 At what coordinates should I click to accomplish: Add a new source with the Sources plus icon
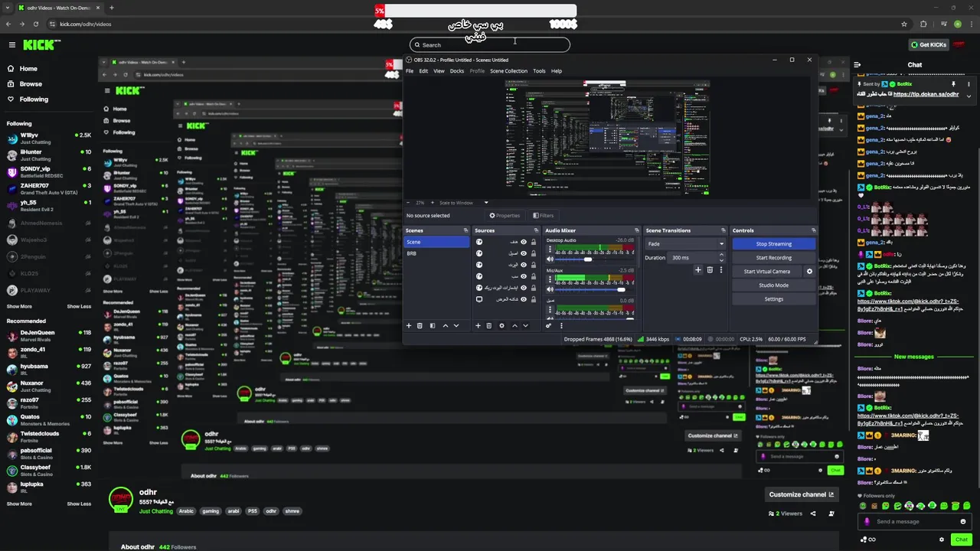point(478,325)
